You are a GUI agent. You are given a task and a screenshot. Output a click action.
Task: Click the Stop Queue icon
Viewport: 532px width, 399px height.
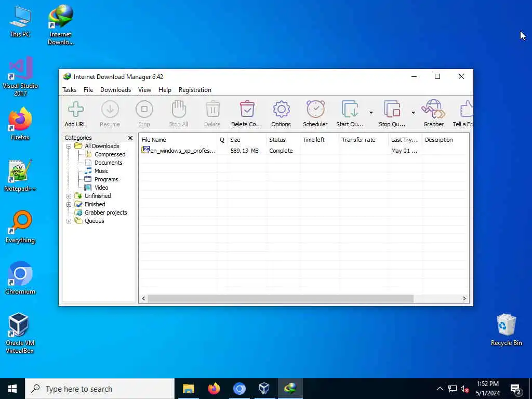point(392,109)
